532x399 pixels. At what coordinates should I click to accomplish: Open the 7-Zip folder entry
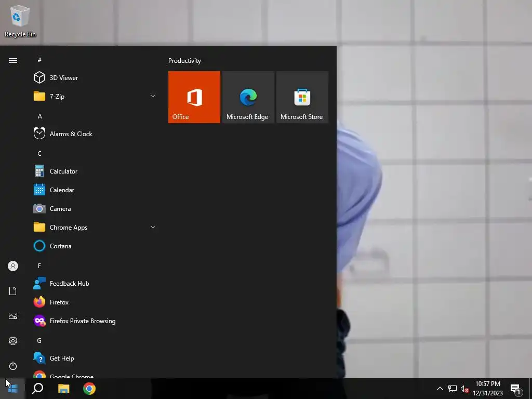pyautogui.click(x=95, y=96)
